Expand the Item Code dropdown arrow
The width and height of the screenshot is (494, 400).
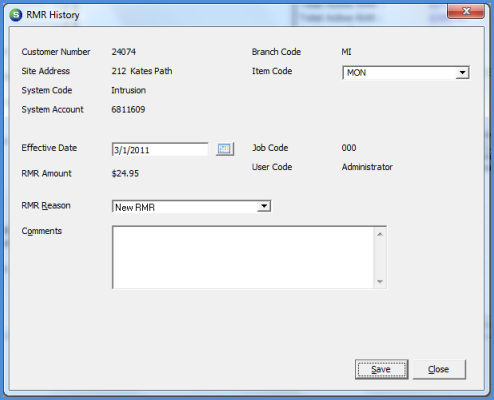pos(462,73)
